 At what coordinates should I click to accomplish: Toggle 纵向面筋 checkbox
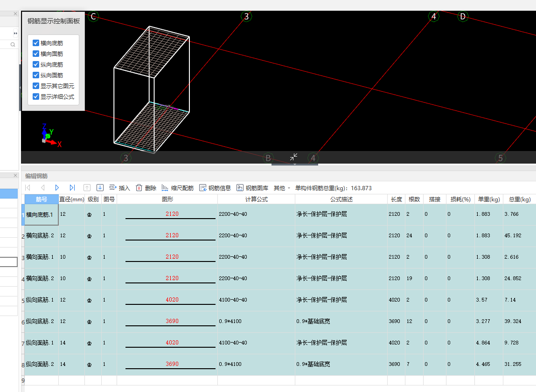(36, 75)
